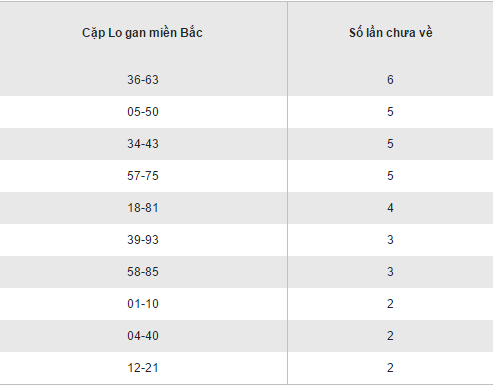Screen dimensions: 494x385
Task: Select the 04-40 pair cell
Action: tap(143, 336)
